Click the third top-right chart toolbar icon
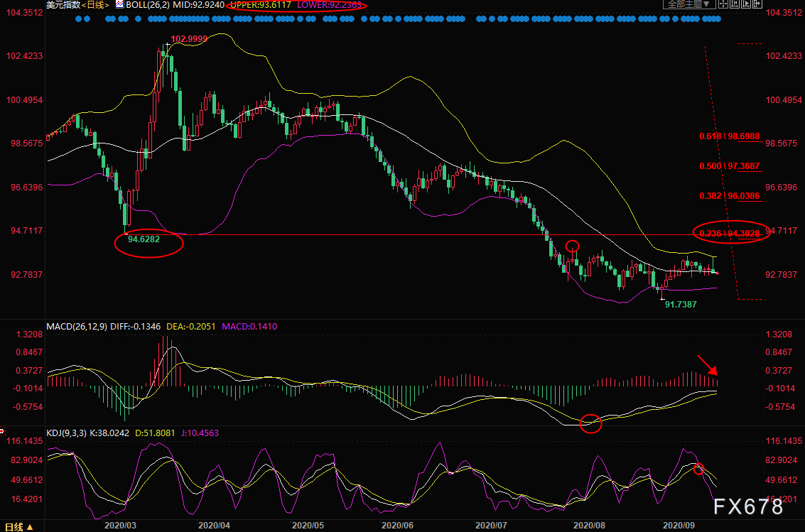The image size is (805, 532). pos(745,4)
